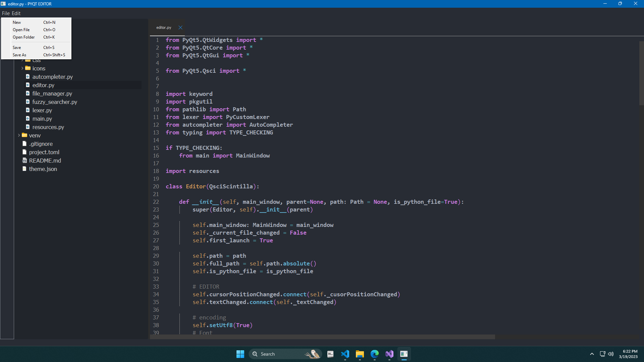Image resolution: width=644 pixels, height=362 pixels.
Task: Select the editor.py tab label
Action: [x=164, y=27]
